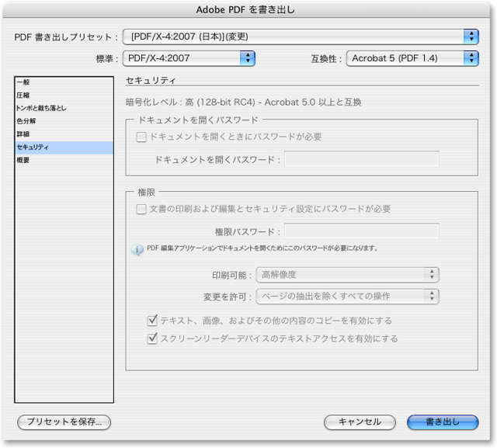Screen dimensions: 497x448
Task: Open the 標準 PDF/X-4:2007 dropdown
Action: (x=189, y=57)
